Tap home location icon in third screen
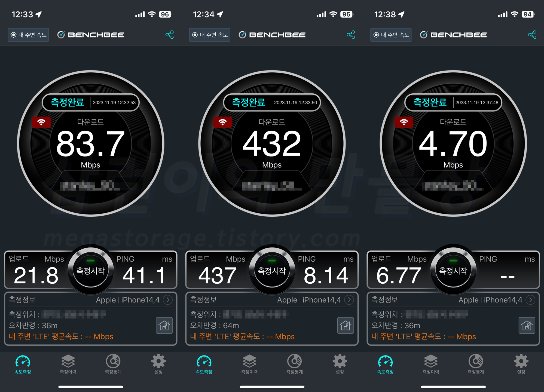Image resolution: width=544 pixels, height=392 pixels. [x=527, y=325]
